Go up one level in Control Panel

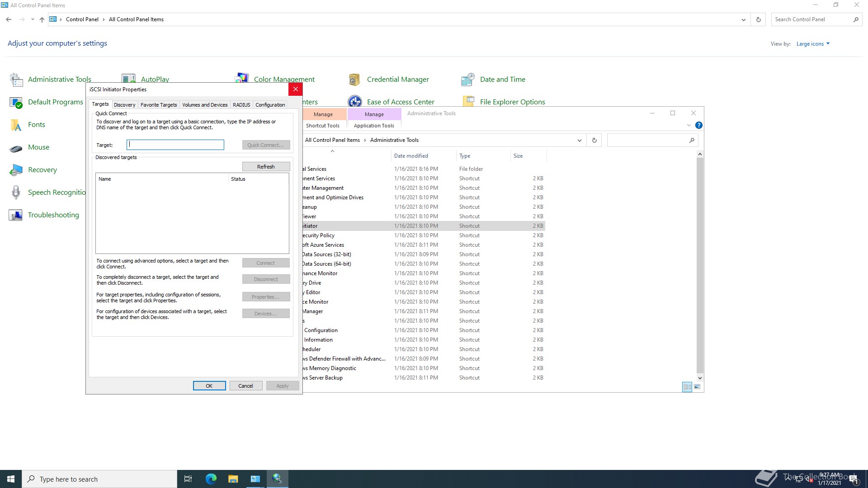(x=42, y=19)
